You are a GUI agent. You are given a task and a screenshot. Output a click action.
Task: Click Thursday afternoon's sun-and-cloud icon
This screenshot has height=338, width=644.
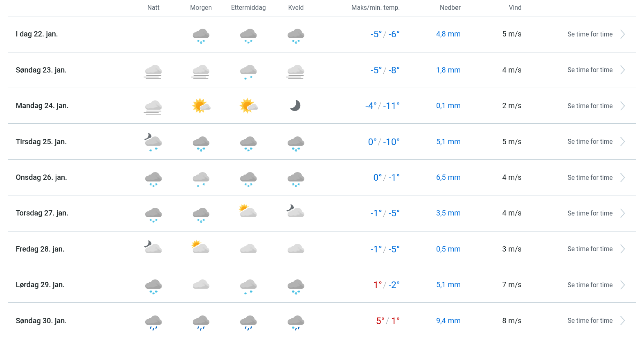click(x=248, y=211)
